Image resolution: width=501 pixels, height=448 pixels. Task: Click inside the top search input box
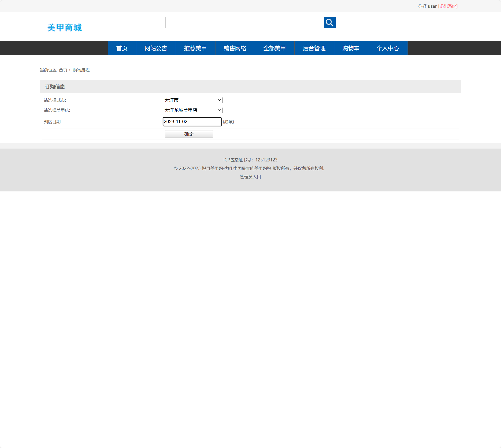pyautogui.click(x=245, y=22)
